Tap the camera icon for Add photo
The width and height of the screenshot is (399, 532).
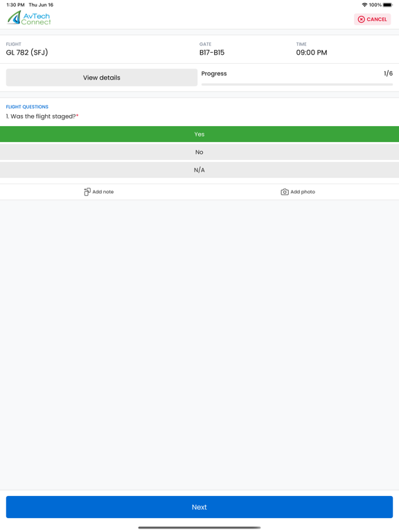[x=285, y=192]
